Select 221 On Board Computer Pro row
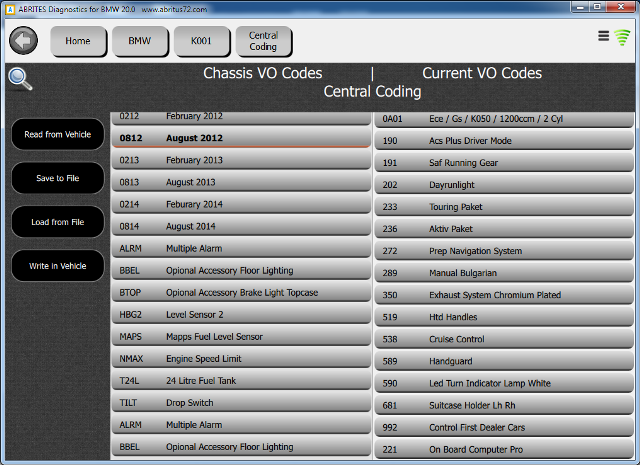 click(x=504, y=449)
